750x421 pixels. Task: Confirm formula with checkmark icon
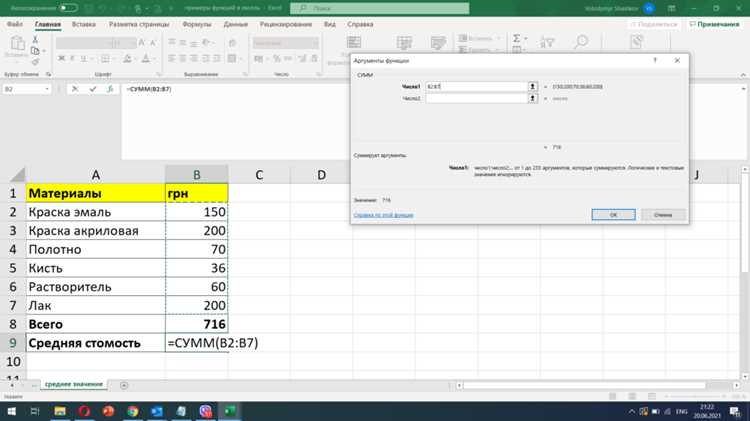coord(93,89)
